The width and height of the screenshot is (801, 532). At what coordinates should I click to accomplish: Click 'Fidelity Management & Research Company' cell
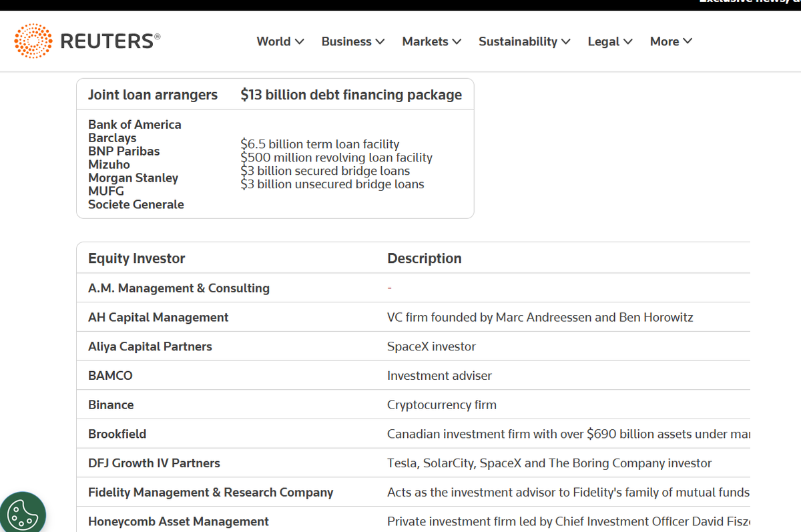pos(211,493)
